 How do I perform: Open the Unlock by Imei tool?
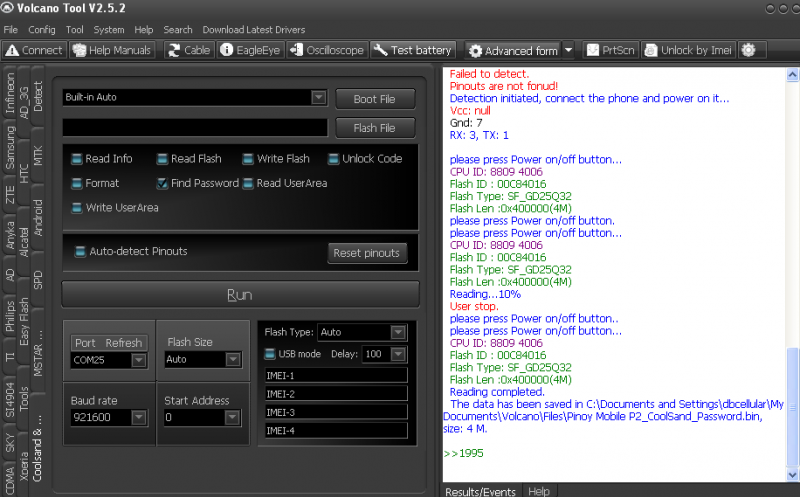point(688,50)
